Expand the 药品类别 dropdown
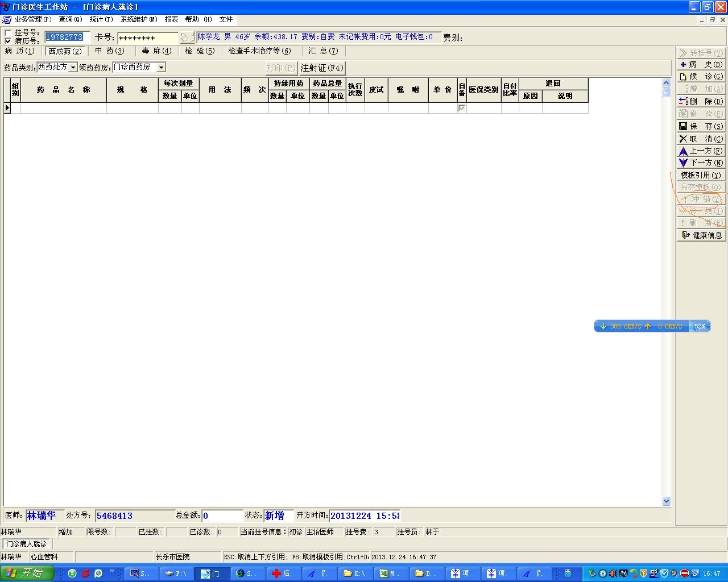The height and width of the screenshot is (582, 728). 73,68
